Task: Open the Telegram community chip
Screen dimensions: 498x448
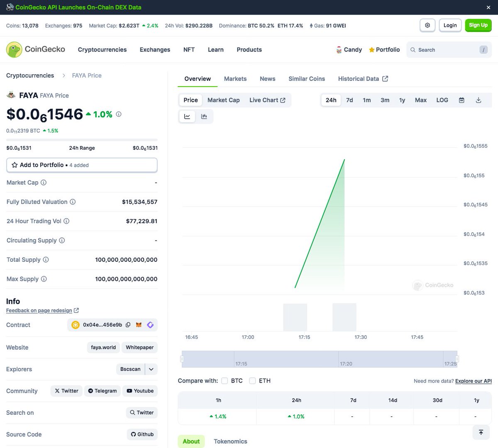Action: [102, 391]
